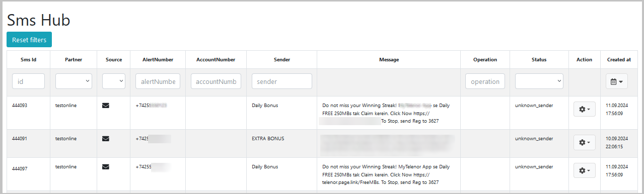Viewport: 644px width, 194px height.
Task: Open the Status filter dropdown
Action: click(539, 81)
